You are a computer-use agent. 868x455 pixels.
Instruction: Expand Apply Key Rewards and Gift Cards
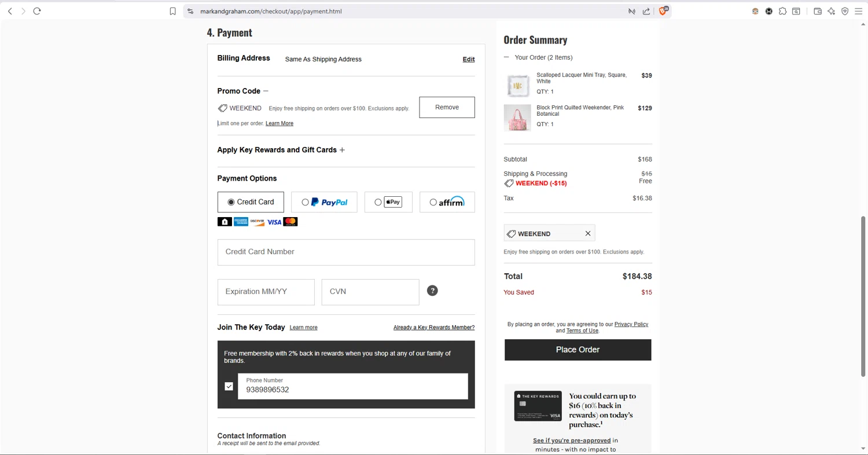point(342,150)
